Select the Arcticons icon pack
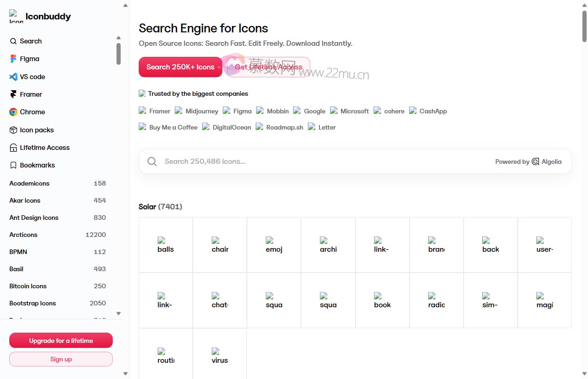Viewport: 588px width, 379px height. coord(24,235)
